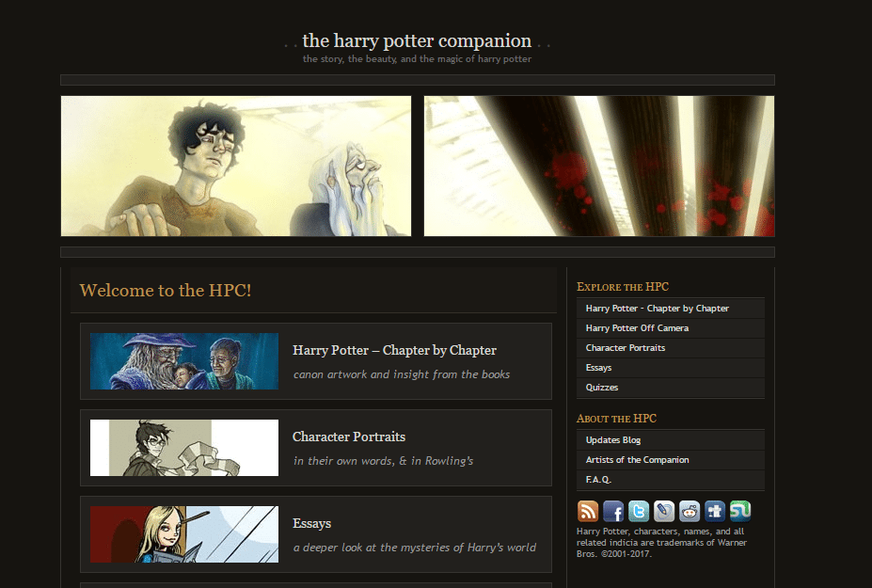Click the Tumblr icon
Screen dimensions: 872x588
[x=715, y=511]
